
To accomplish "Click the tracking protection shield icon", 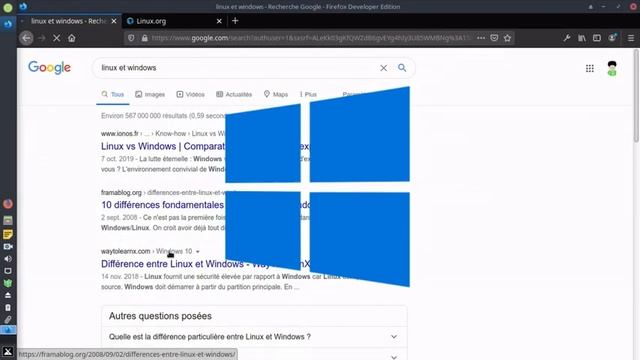I will [x=131, y=38].
